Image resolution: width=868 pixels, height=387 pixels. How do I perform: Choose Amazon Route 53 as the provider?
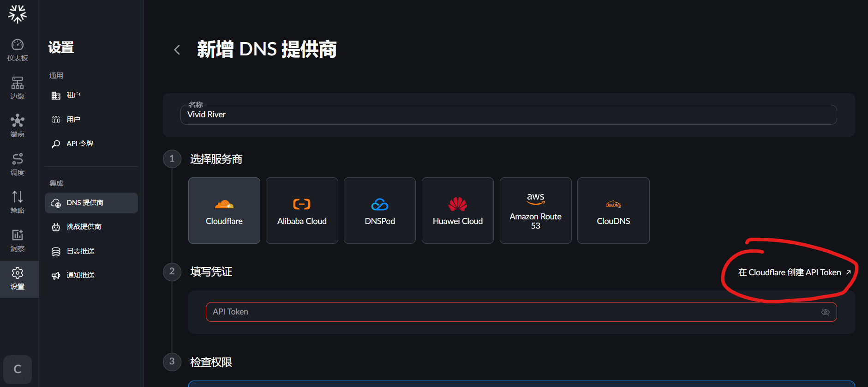point(536,211)
